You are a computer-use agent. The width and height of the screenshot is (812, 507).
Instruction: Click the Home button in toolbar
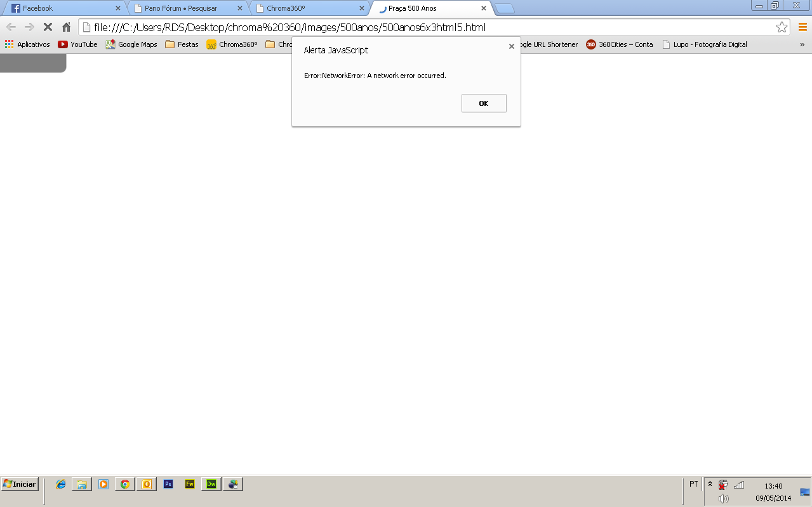pyautogui.click(x=66, y=27)
